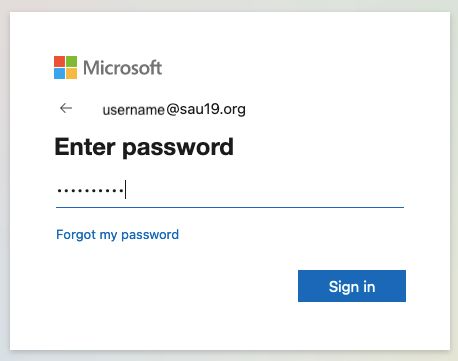Focus the password input field
458x361 pixels.
point(230,190)
